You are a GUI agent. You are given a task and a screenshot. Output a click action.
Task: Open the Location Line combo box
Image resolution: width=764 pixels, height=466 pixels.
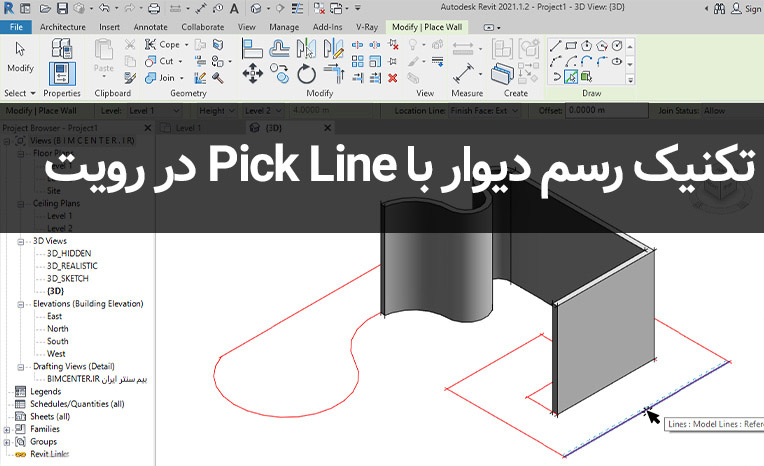click(484, 111)
